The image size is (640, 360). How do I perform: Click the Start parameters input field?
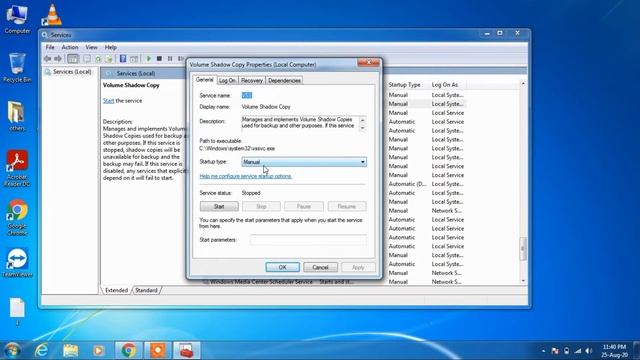click(308, 240)
